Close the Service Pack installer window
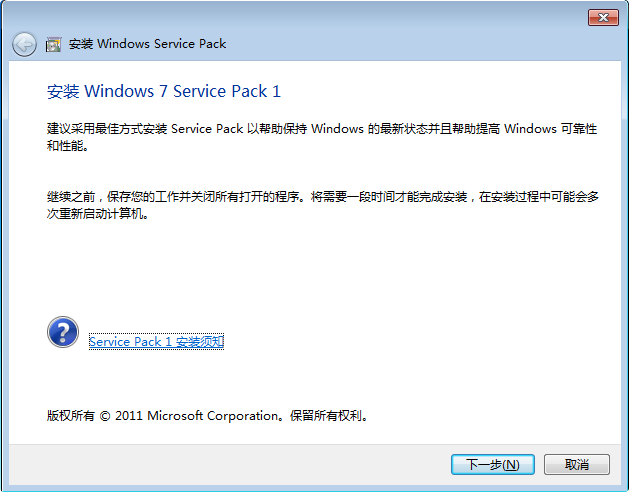The width and height of the screenshot is (629, 492). [603, 18]
